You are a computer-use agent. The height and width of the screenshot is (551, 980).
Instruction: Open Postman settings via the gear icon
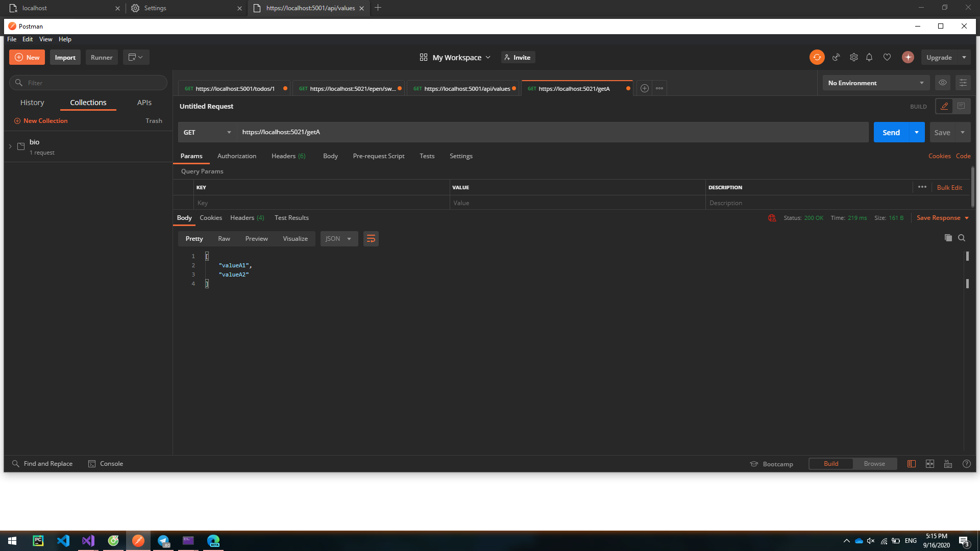853,57
